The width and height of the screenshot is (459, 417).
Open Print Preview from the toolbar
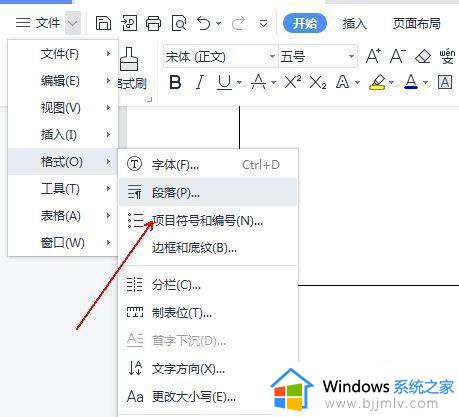(179, 24)
